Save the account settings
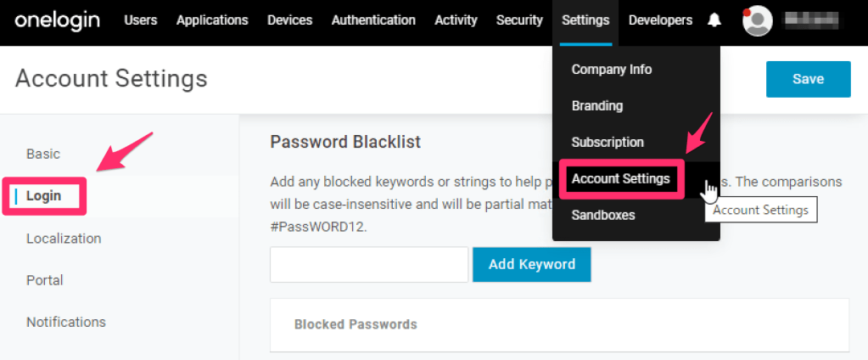868x360 pixels. pyautogui.click(x=808, y=79)
